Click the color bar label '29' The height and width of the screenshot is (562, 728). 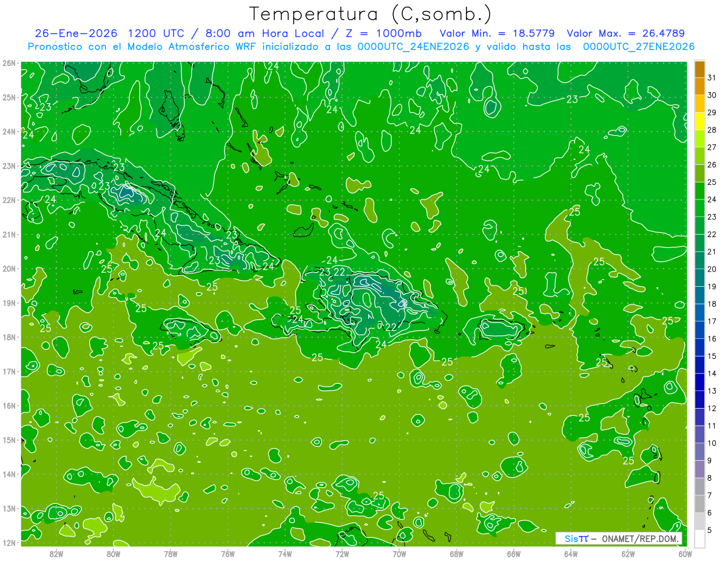click(x=712, y=113)
